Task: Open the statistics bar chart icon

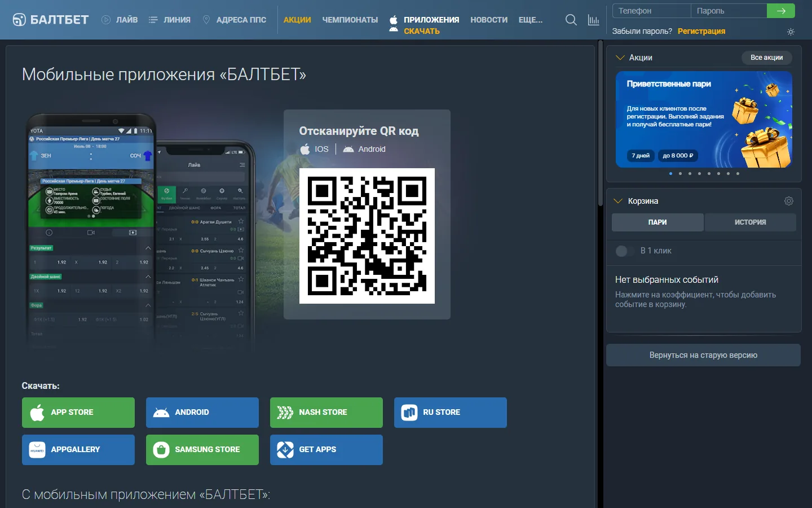Action: point(593,20)
